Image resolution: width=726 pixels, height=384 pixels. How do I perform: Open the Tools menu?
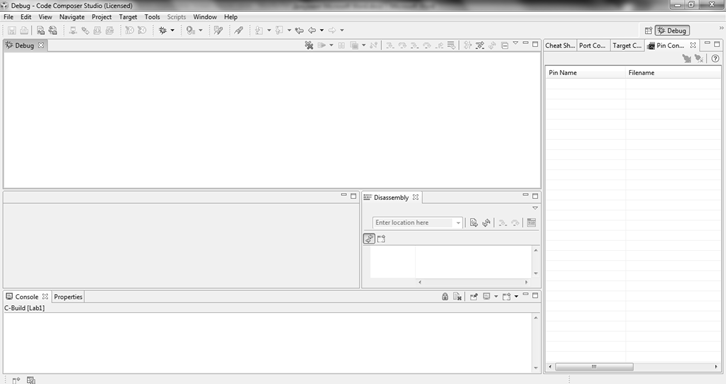[x=152, y=17]
